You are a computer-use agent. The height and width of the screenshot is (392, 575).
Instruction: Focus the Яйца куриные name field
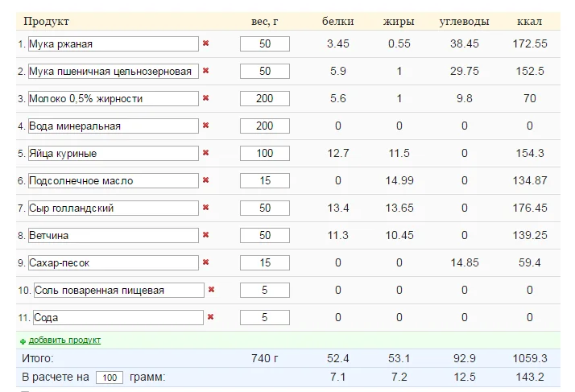coord(114,153)
